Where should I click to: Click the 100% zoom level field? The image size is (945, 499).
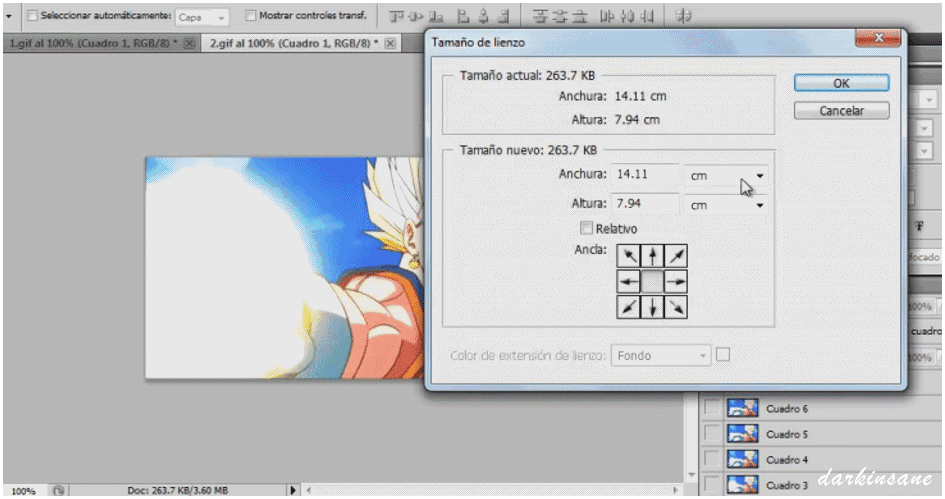point(24,491)
